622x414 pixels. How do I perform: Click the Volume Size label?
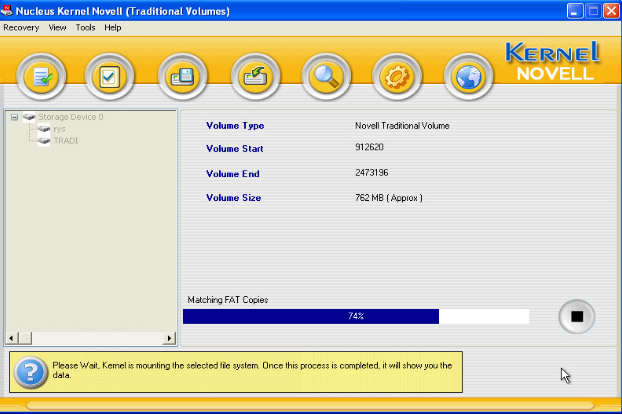point(234,197)
